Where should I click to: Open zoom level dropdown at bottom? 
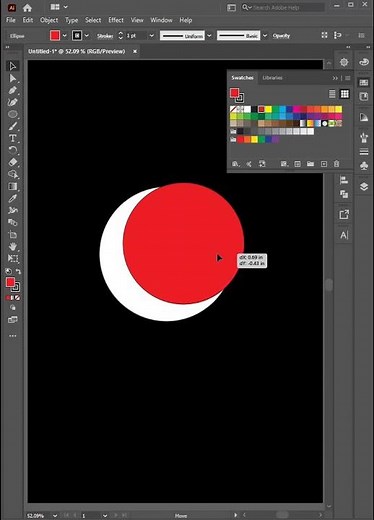pyautogui.click(x=55, y=516)
